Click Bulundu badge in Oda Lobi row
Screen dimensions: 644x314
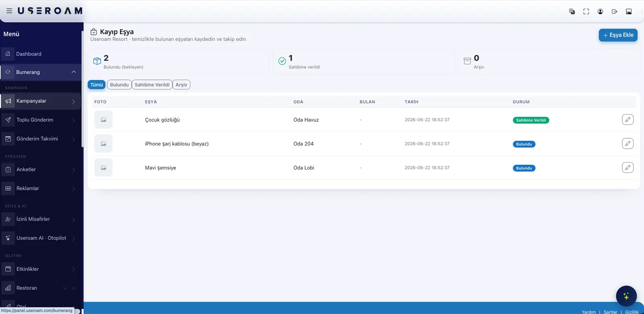[x=524, y=168]
